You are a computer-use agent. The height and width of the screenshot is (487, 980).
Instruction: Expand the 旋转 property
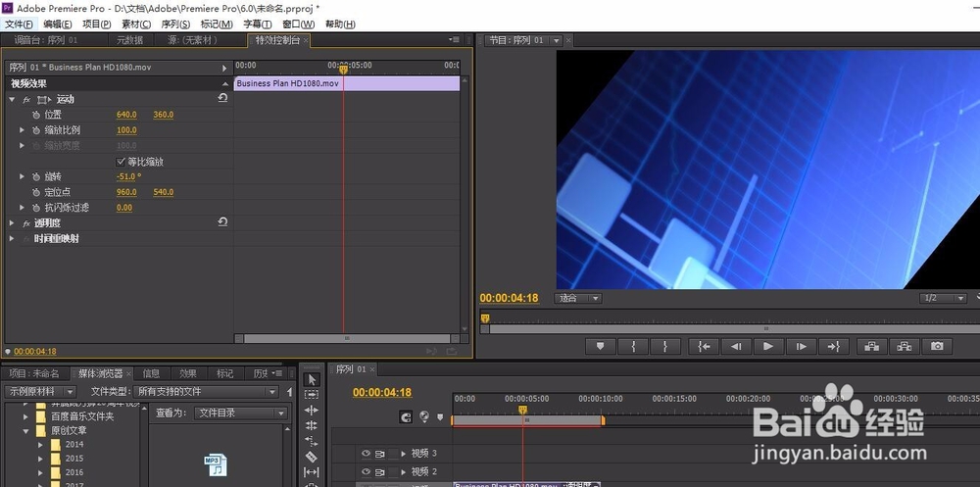pos(22,177)
